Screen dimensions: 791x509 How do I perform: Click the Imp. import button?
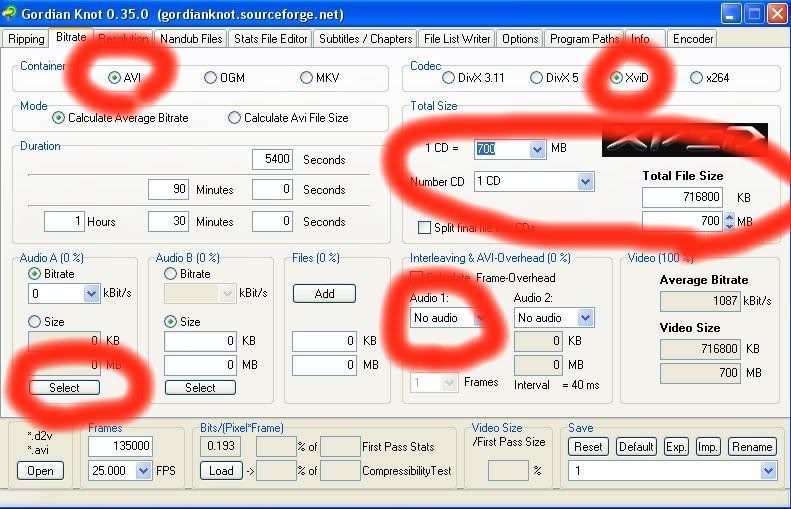tap(707, 446)
